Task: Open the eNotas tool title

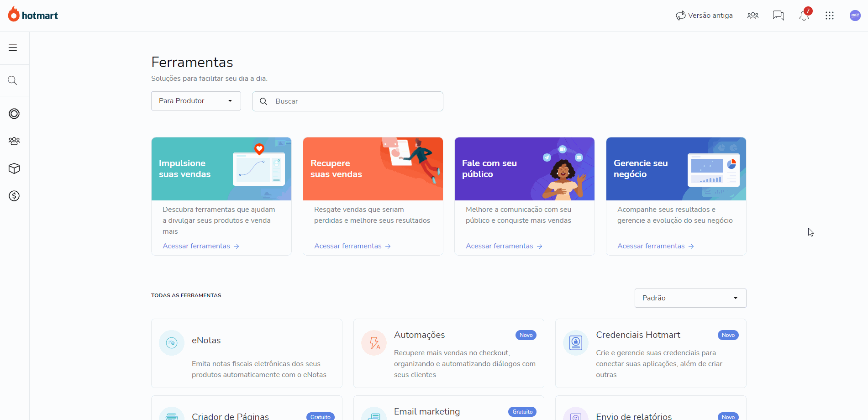Action: pos(206,340)
